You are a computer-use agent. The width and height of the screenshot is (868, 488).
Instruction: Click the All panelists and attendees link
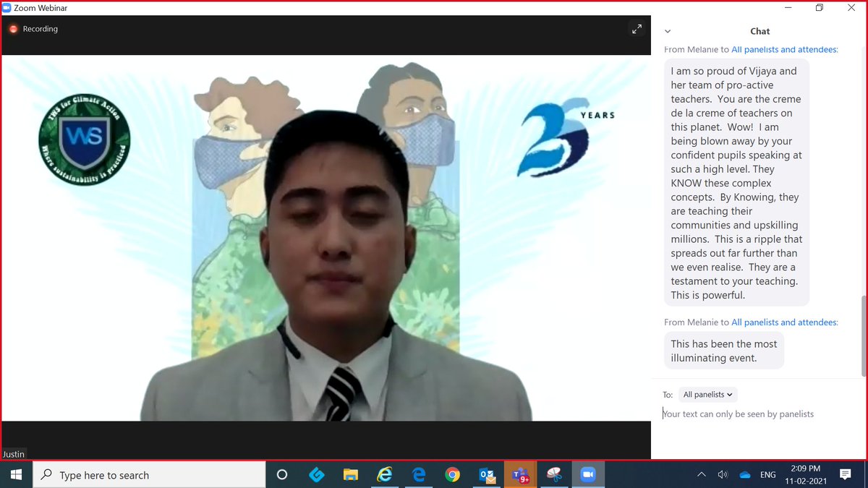pyautogui.click(x=784, y=49)
